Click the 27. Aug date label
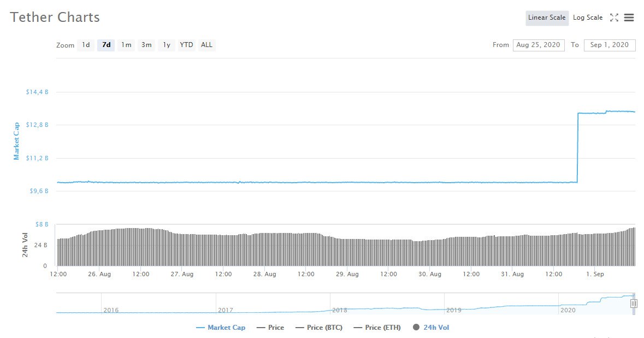Viewport: 644px width, 338px height. coord(182,274)
